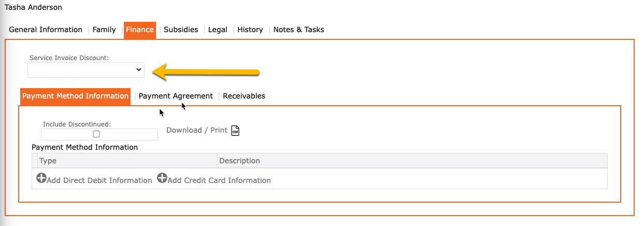Select the Payment Method Information sub-tab

76,96
